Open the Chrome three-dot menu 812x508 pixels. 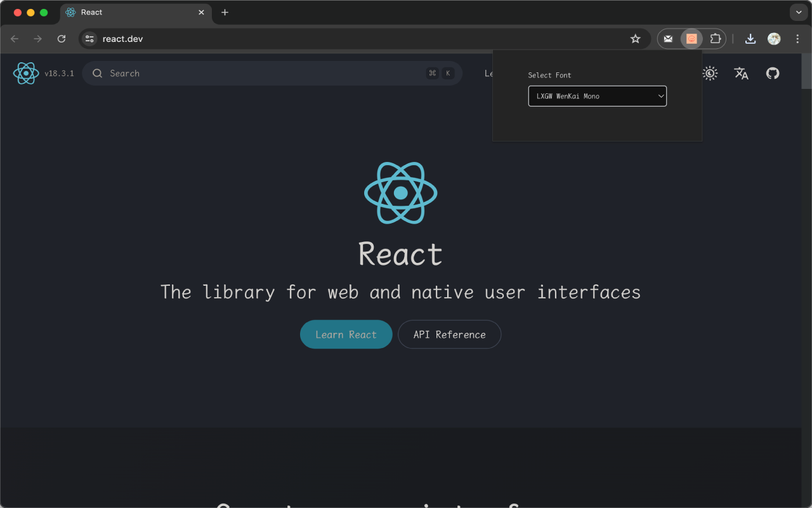point(797,39)
